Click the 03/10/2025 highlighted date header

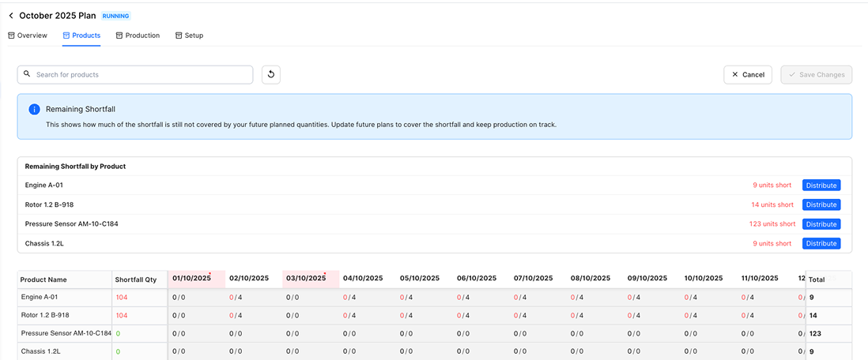306,279
